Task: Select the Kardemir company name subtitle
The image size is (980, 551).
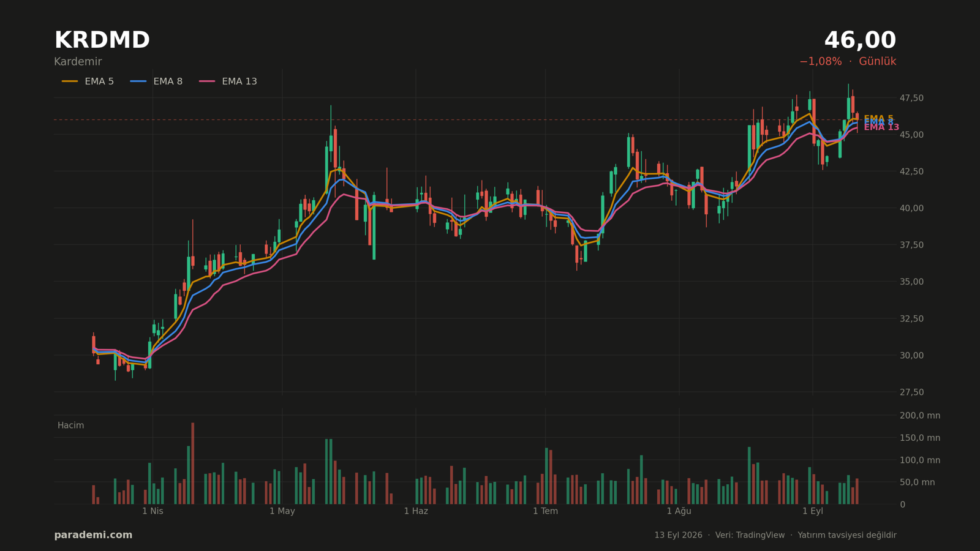Action: (78, 62)
